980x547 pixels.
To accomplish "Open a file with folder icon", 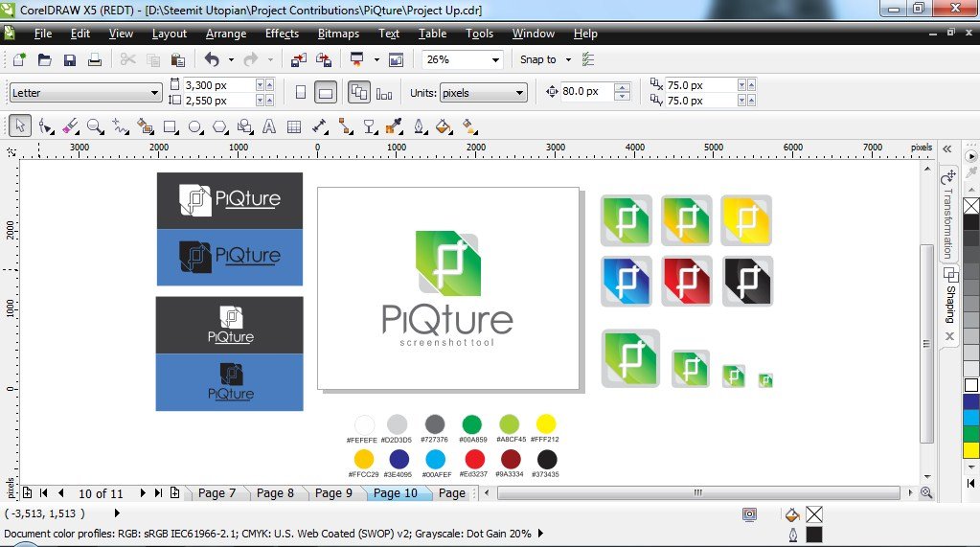I will (44, 59).
